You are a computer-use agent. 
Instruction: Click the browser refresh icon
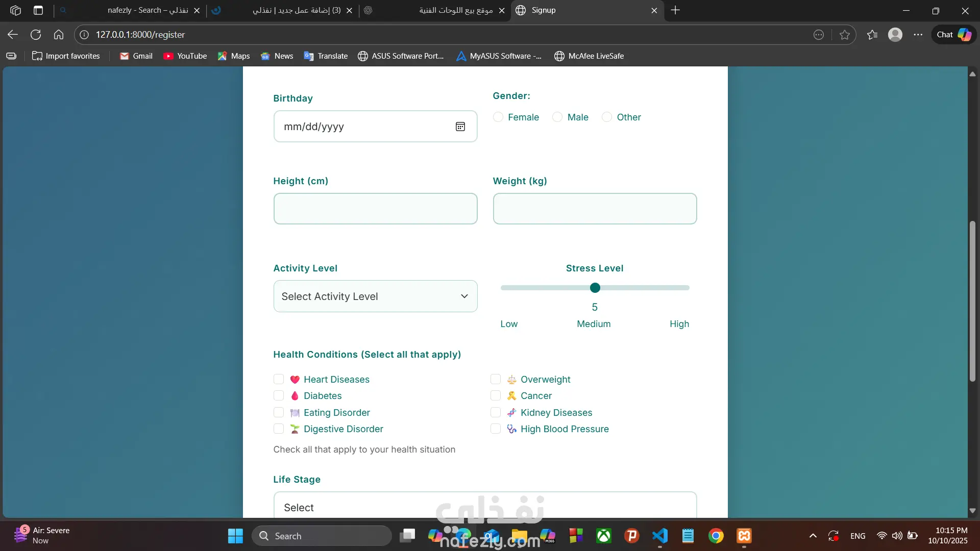36,35
